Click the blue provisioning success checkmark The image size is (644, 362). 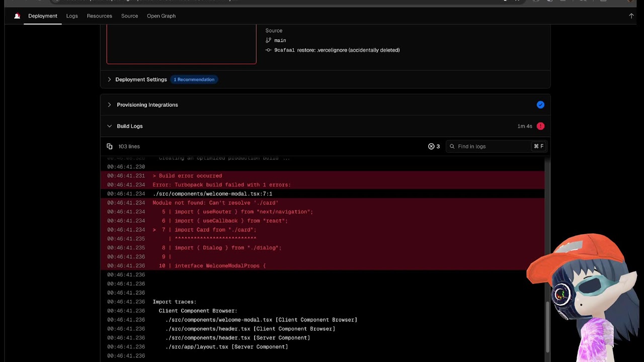coord(540,105)
